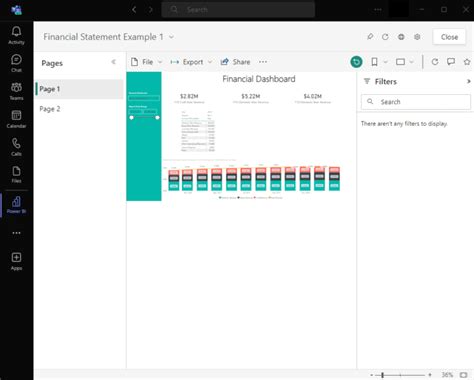Open the Export menu

[191, 62]
